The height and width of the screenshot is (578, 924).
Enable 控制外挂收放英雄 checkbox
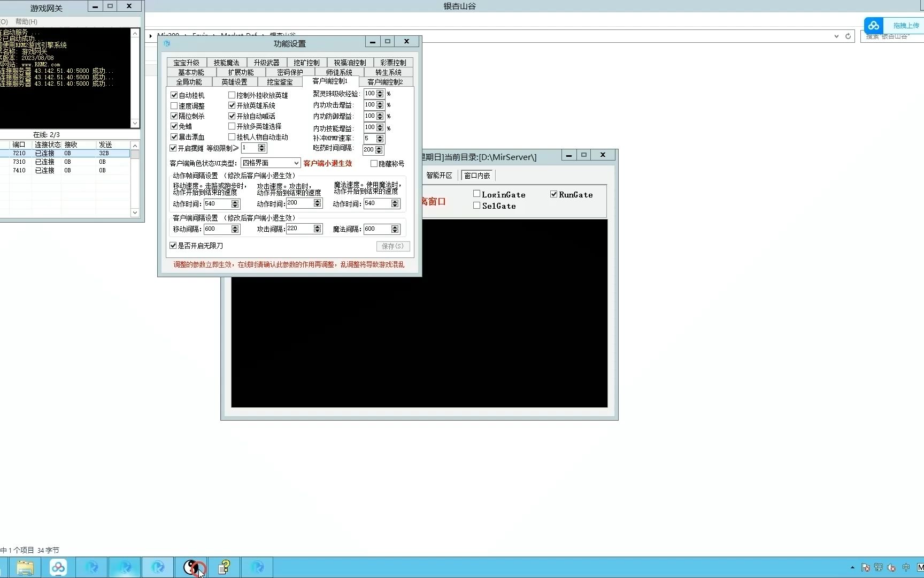click(x=232, y=95)
